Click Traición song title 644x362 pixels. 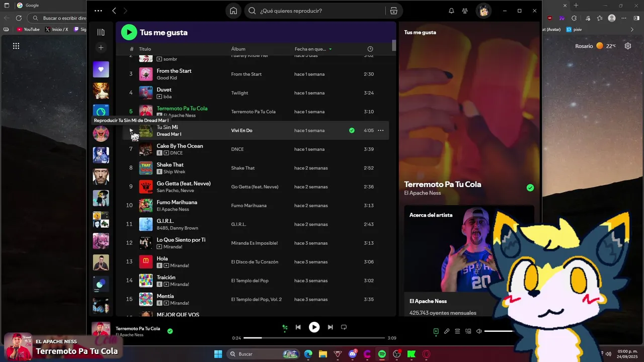pyautogui.click(x=166, y=277)
